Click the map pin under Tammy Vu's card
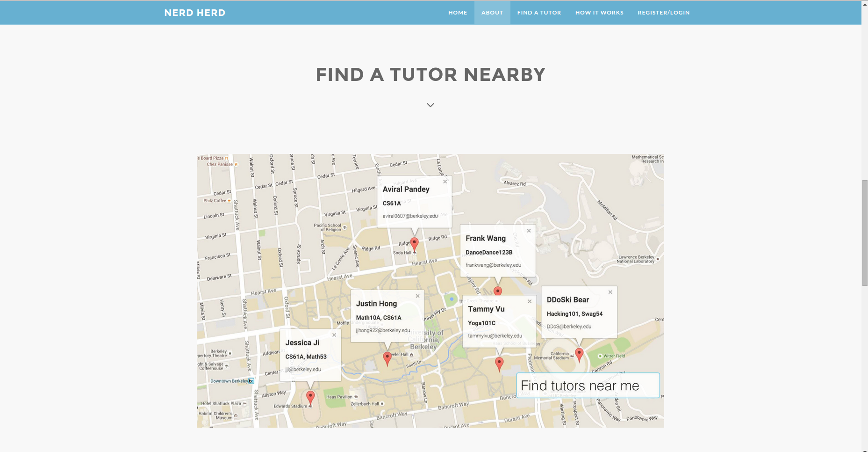The height and width of the screenshot is (452, 868). click(499, 364)
